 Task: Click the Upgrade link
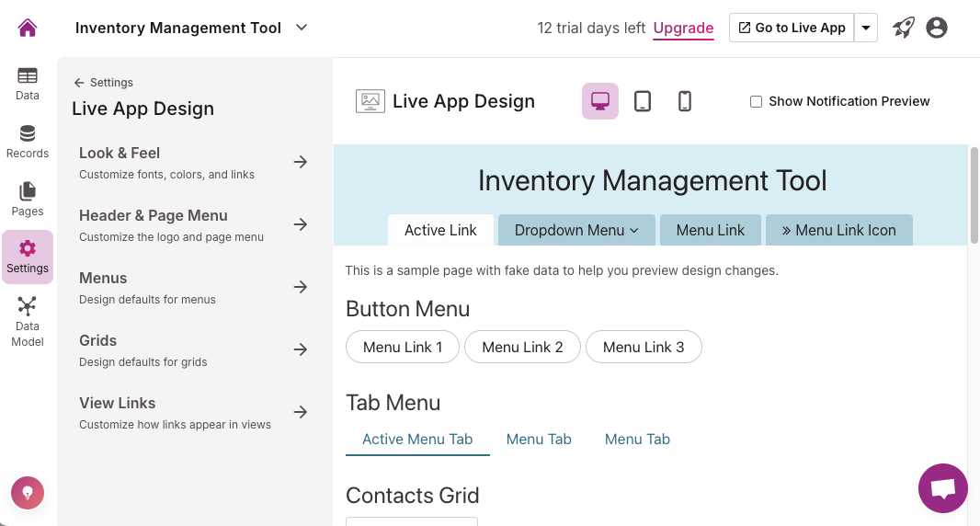tap(683, 28)
